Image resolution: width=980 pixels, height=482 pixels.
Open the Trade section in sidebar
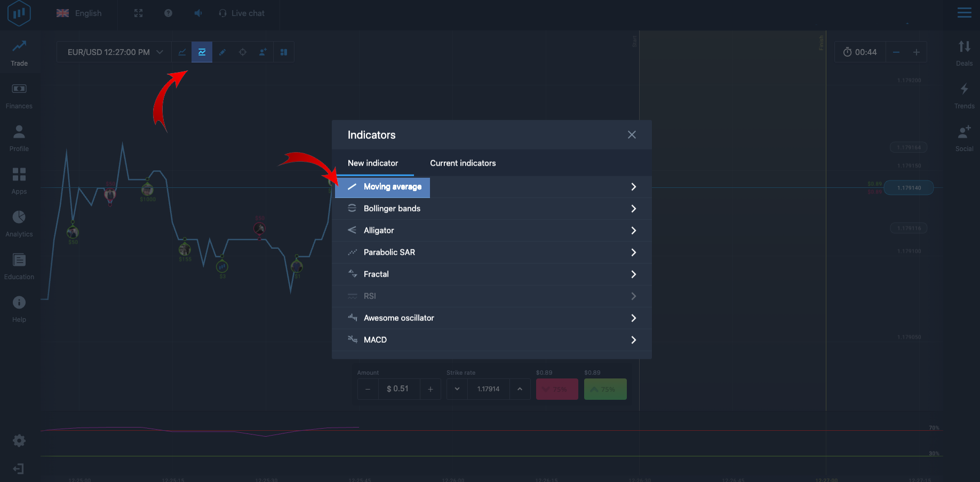click(19, 53)
